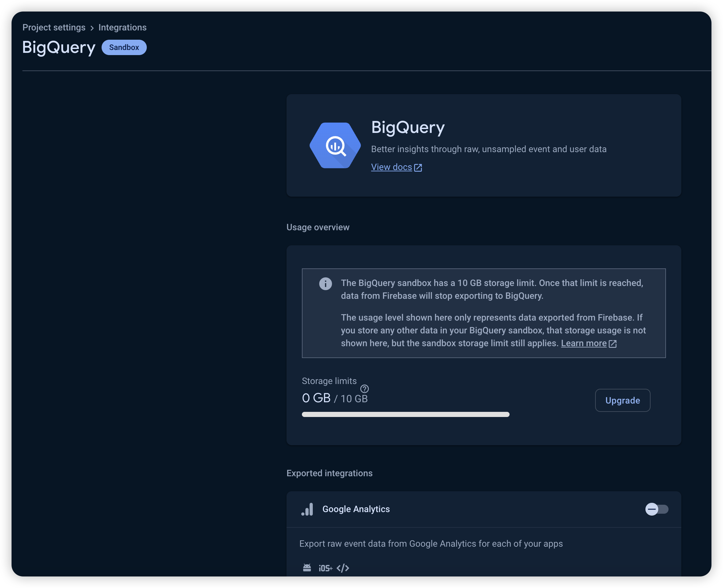Click the Google Analytics integration label
The image size is (723, 588).
[x=356, y=509]
